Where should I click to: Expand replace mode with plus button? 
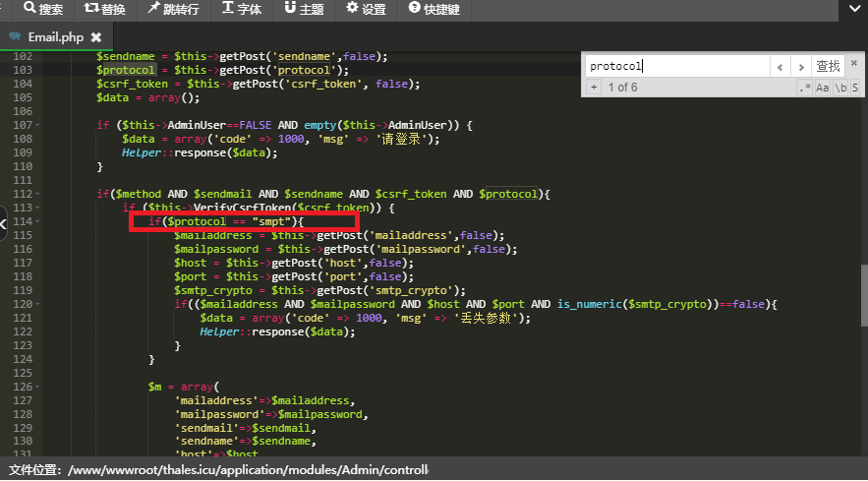tap(594, 88)
